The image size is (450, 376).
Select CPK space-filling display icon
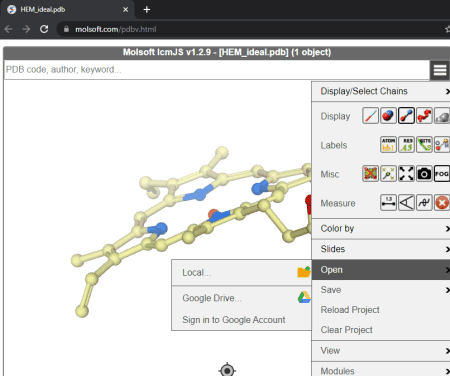coord(388,116)
